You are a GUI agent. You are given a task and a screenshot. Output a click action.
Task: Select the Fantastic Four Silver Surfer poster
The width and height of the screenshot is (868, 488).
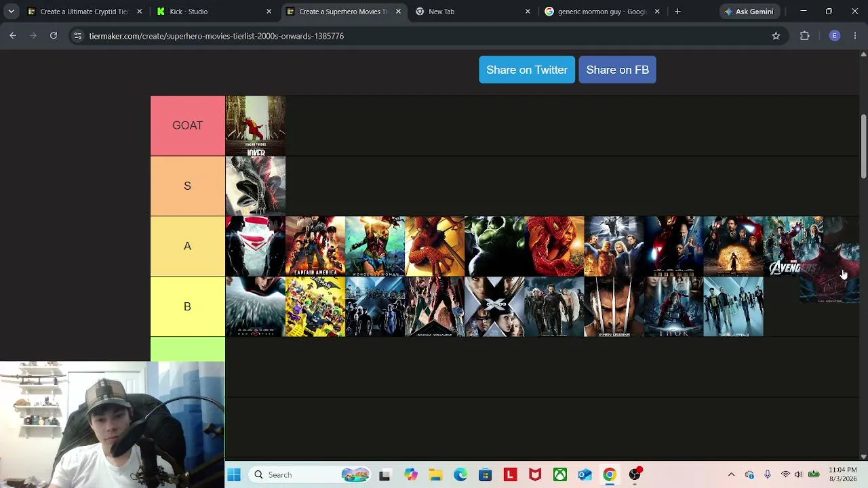click(614, 246)
